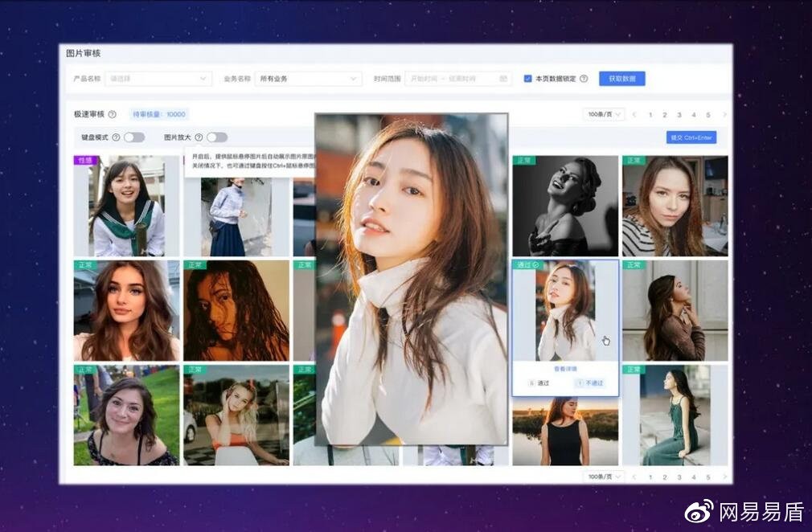The height and width of the screenshot is (532, 812).
Task: Click calendar icon in 时间范围 field
Action: 503,79
